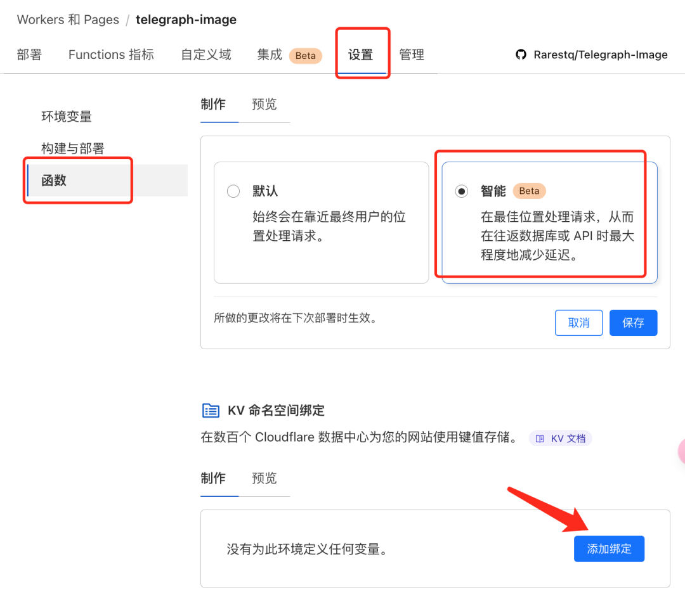Click the Beta badge next to 集成

(305, 56)
